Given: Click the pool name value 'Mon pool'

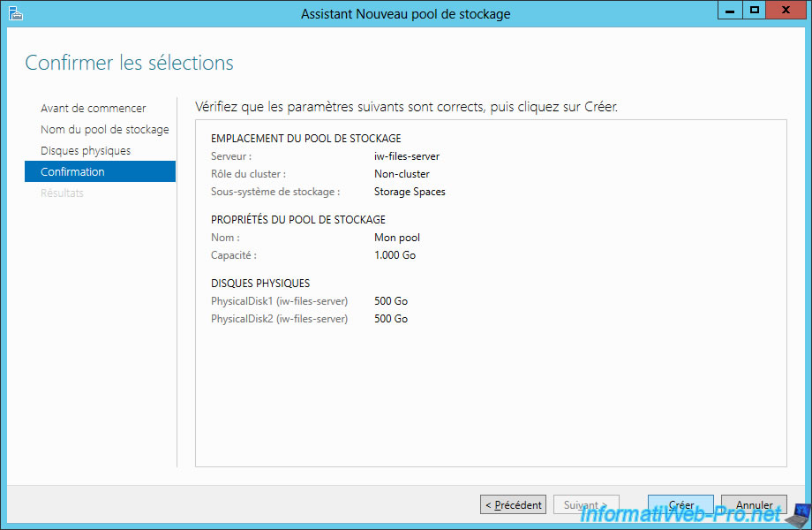Looking at the screenshot, I should tap(397, 238).
